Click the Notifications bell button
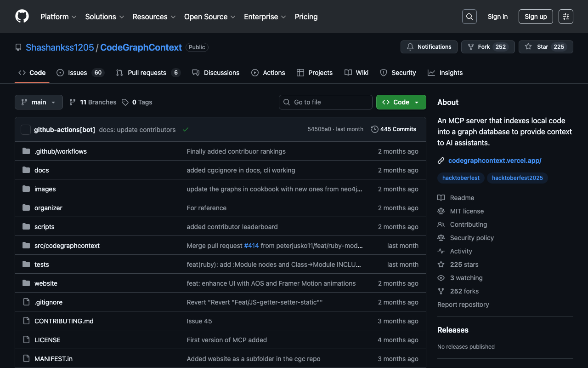588x368 pixels. 429,47
